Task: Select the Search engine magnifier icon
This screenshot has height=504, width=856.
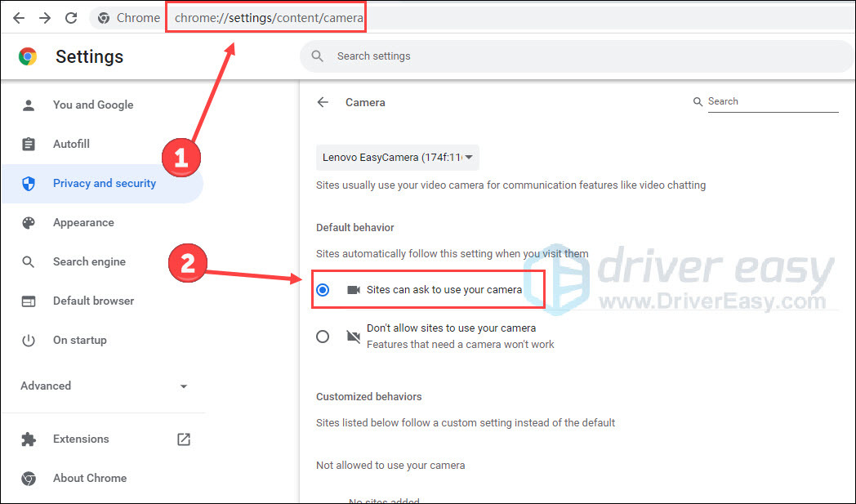Action: pos(29,261)
